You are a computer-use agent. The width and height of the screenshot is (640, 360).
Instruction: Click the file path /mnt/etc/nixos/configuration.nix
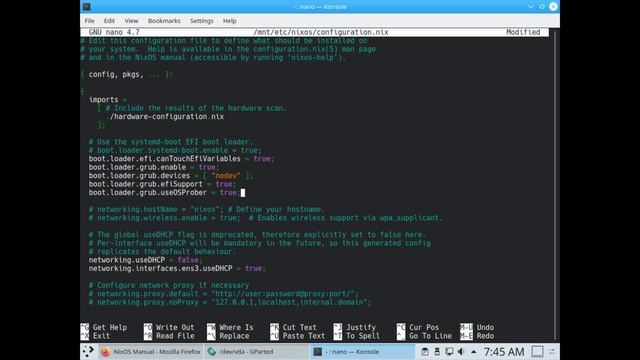(320, 32)
